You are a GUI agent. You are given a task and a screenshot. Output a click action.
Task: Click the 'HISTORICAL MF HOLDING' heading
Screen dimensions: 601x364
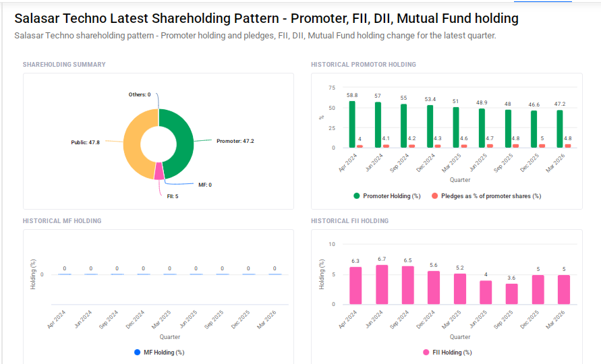[x=62, y=220]
